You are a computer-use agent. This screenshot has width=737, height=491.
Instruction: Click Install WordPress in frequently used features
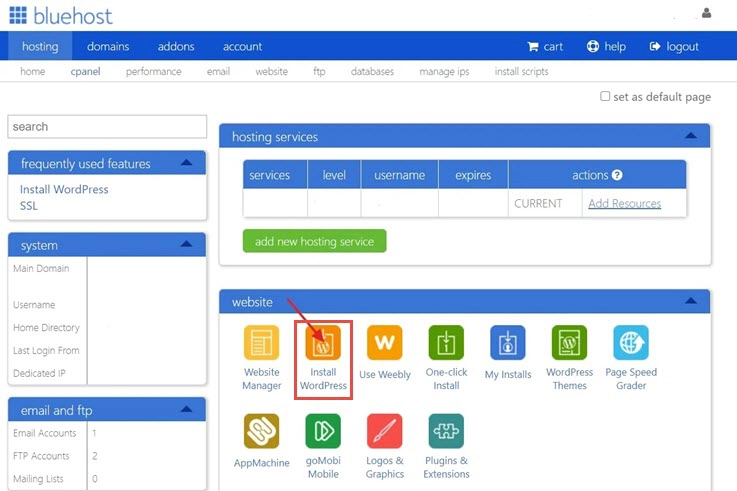64,189
